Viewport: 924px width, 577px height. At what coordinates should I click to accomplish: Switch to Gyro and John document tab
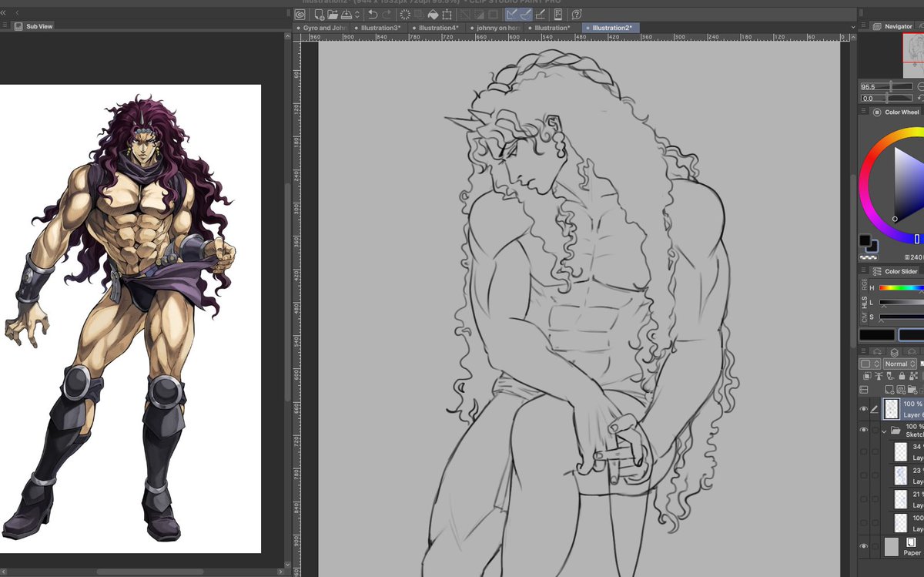point(322,28)
